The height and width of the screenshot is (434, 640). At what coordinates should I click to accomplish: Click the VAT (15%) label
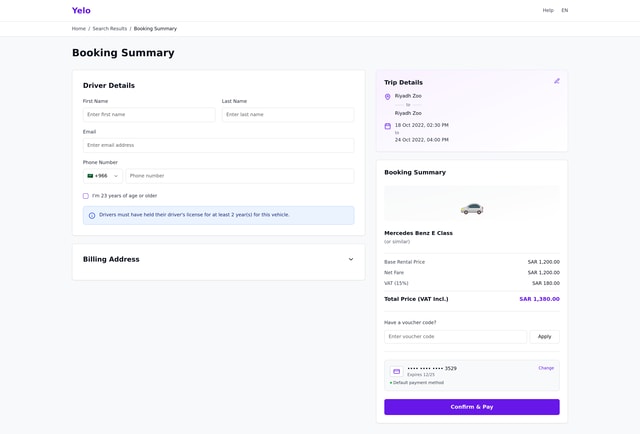coord(396,283)
